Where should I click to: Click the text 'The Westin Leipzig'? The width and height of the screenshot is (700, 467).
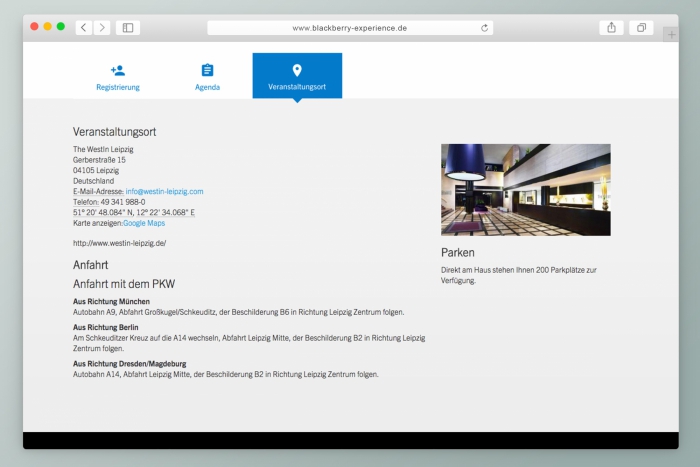[x=103, y=149]
